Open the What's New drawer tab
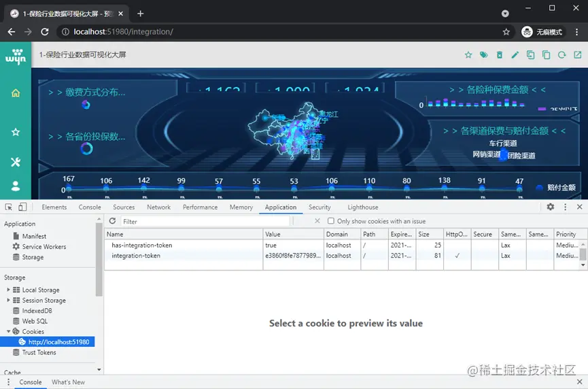The height and width of the screenshot is (389, 588). (68, 382)
